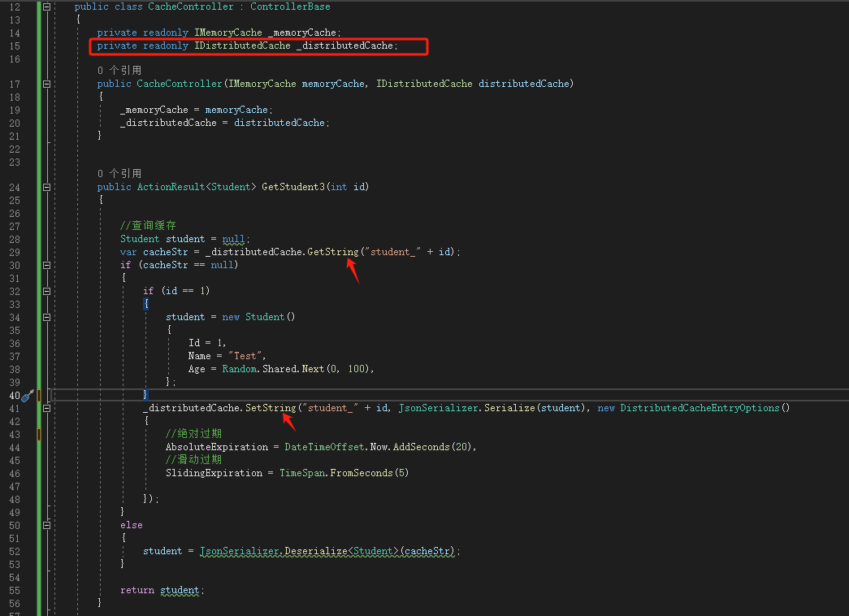This screenshot has height=616, width=849.
Task: Click the underlined null on line 28
Action: [x=233, y=239]
